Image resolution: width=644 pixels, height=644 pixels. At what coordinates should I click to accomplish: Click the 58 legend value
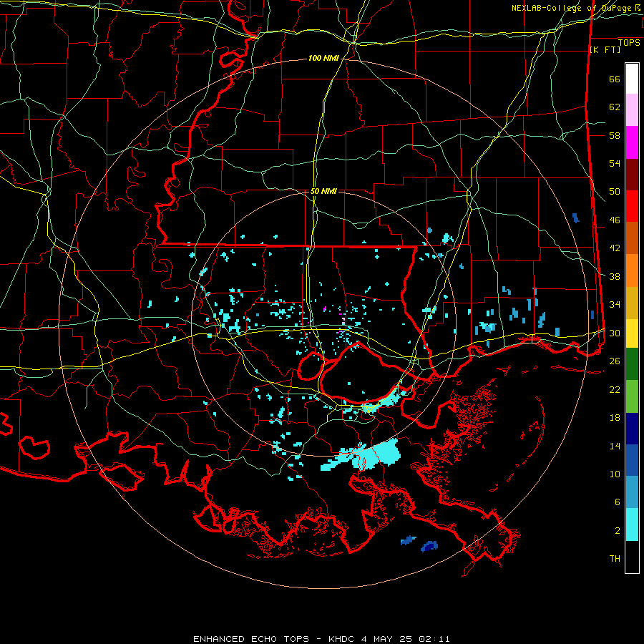click(615, 135)
